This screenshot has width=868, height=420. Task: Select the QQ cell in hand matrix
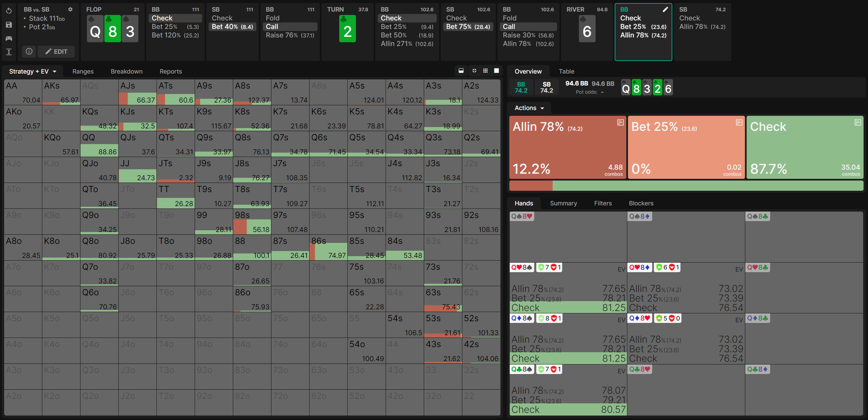click(99, 144)
